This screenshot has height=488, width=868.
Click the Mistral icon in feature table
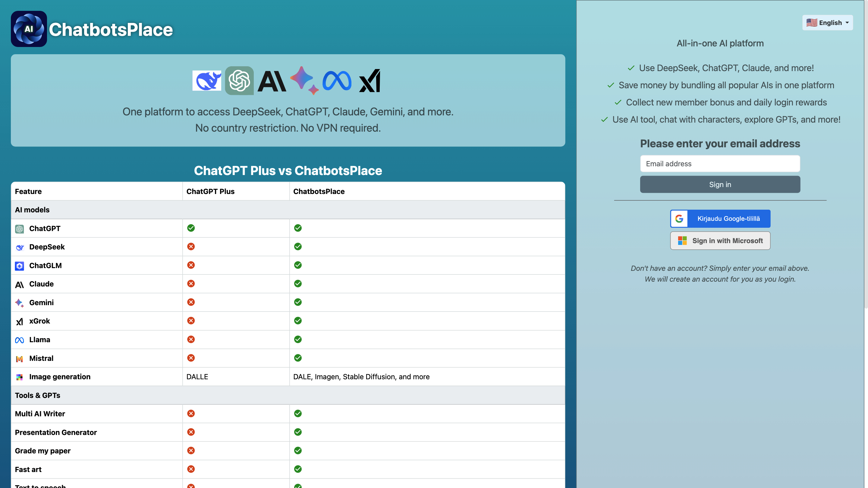tap(20, 359)
